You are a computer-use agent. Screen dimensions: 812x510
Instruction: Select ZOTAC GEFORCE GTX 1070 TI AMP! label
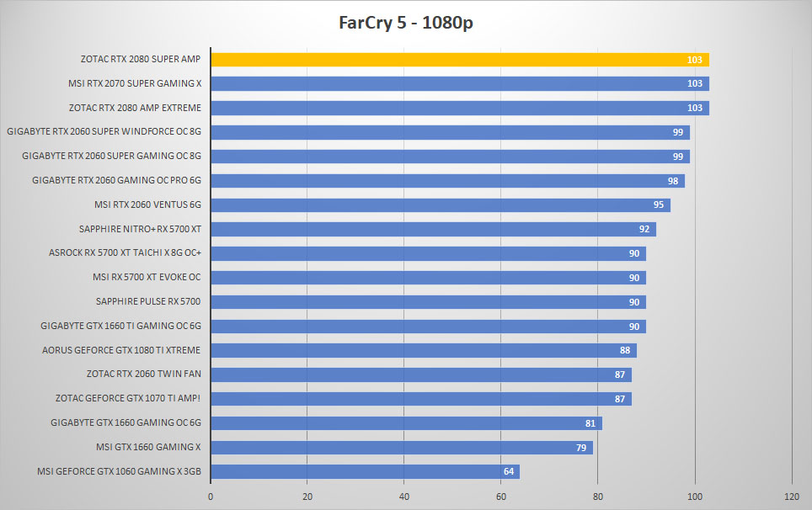[x=128, y=398]
